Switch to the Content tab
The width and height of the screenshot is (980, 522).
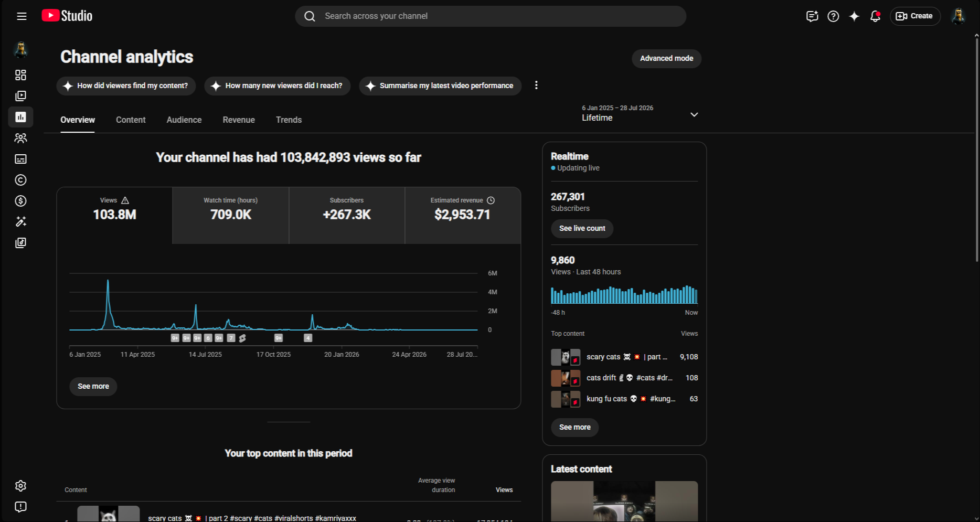(131, 120)
